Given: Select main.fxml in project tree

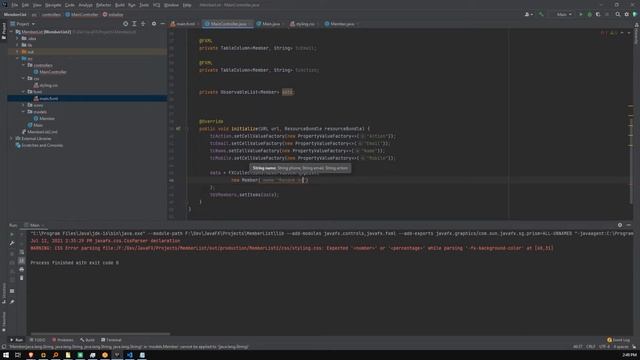Looking at the screenshot, I should pyautogui.click(x=46, y=98).
